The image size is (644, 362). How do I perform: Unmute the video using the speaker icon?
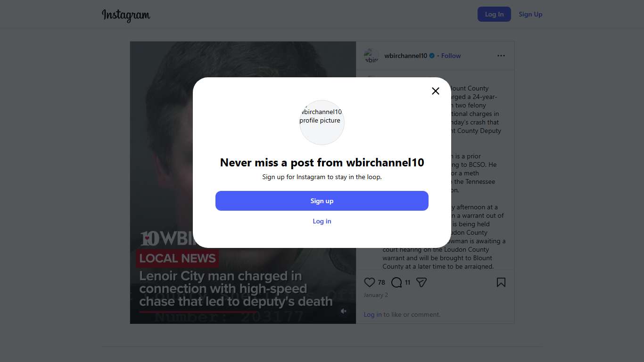(344, 311)
